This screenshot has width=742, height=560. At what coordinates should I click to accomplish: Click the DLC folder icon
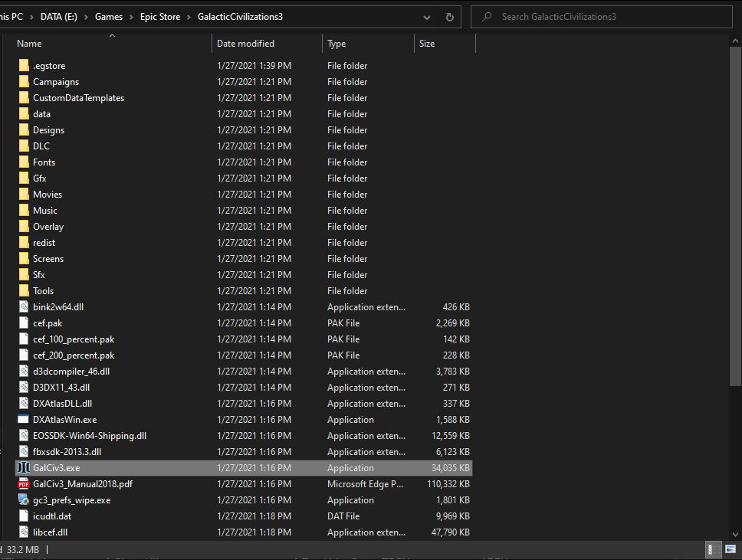pyautogui.click(x=24, y=146)
